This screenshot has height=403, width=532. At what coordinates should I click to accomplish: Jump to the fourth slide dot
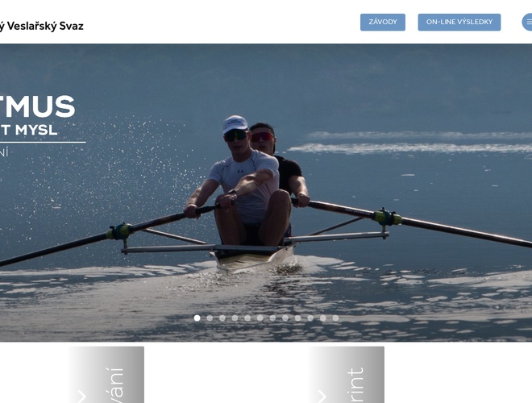pos(235,318)
